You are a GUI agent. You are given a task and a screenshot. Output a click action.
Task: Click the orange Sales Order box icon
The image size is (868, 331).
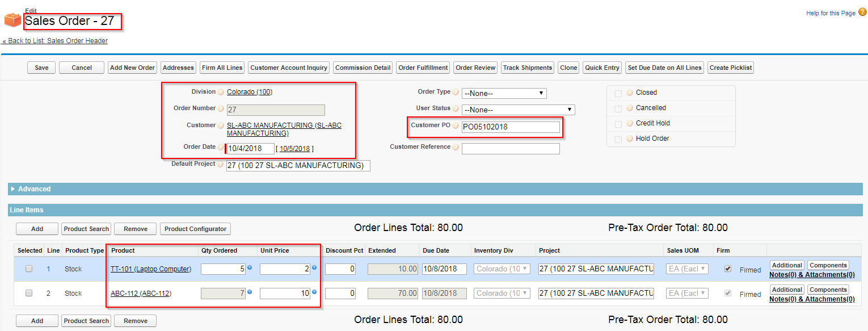click(x=12, y=21)
